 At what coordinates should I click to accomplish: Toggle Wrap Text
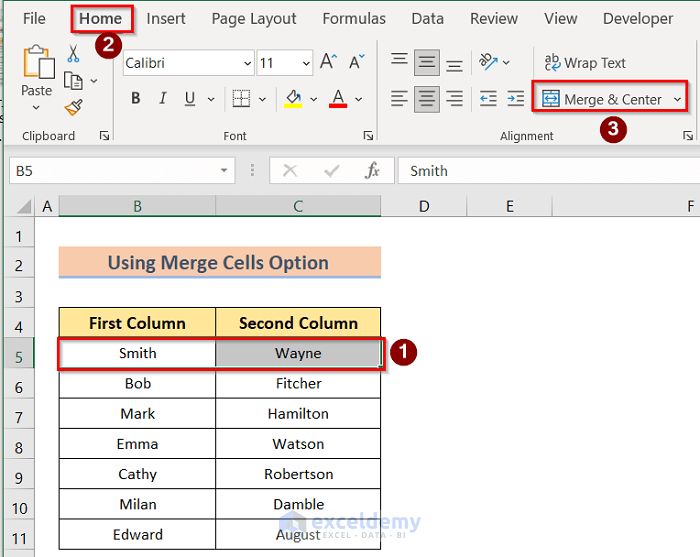point(585,62)
